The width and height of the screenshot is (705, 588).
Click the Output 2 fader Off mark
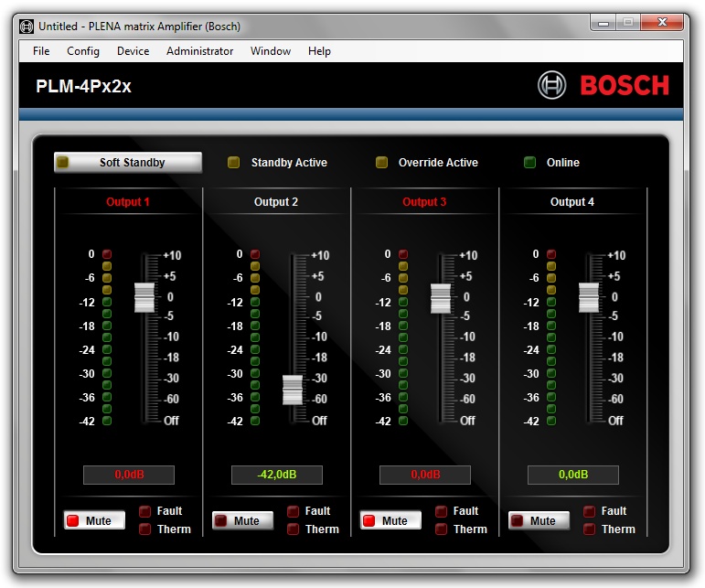click(319, 421)
